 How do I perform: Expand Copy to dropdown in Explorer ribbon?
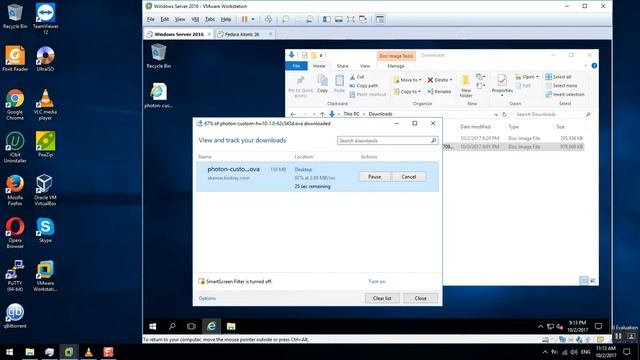pos(419,92)
